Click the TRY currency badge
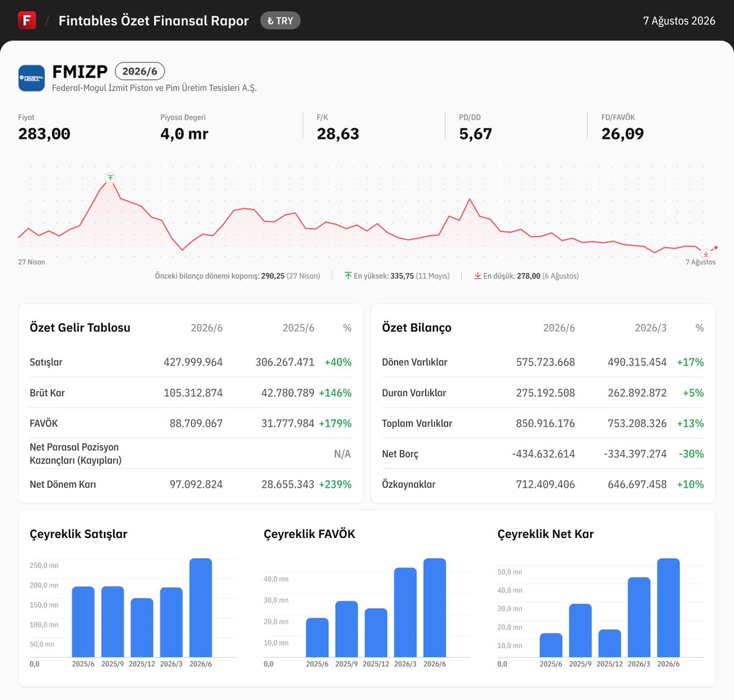 coord(280,21)
